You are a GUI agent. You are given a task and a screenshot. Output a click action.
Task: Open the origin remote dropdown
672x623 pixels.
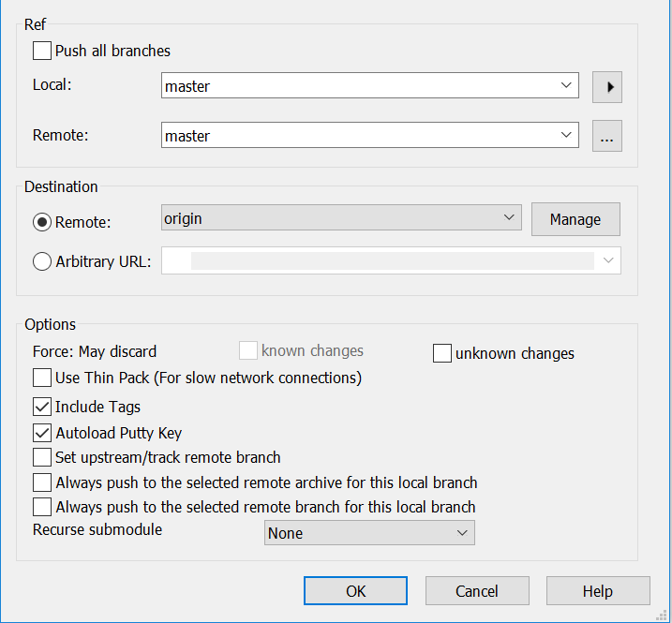click(341, 217)
